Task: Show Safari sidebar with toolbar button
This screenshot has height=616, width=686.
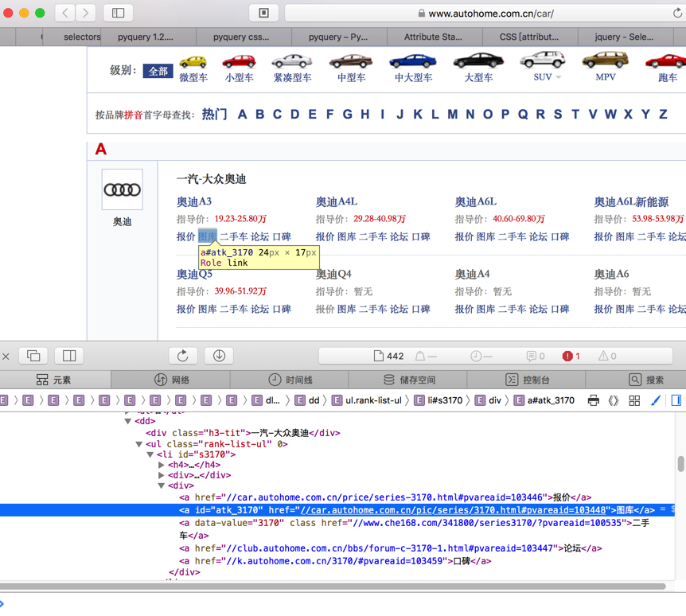Action: (118, 13)
